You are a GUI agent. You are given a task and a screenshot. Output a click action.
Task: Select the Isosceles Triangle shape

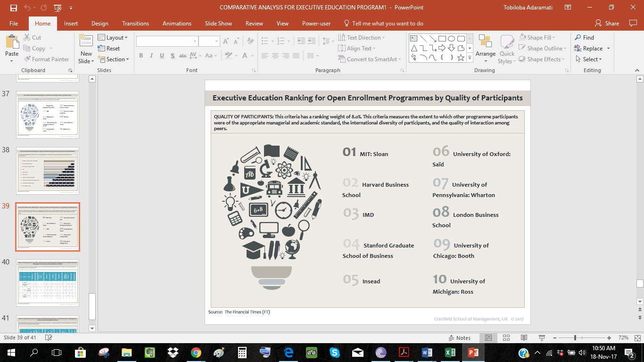413,48
